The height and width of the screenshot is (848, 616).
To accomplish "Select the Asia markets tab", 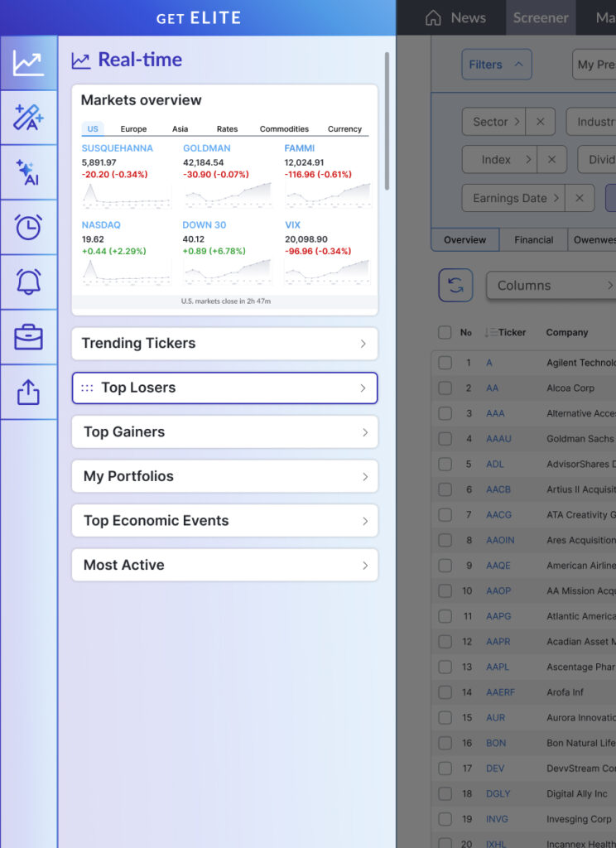I will 180,128.
